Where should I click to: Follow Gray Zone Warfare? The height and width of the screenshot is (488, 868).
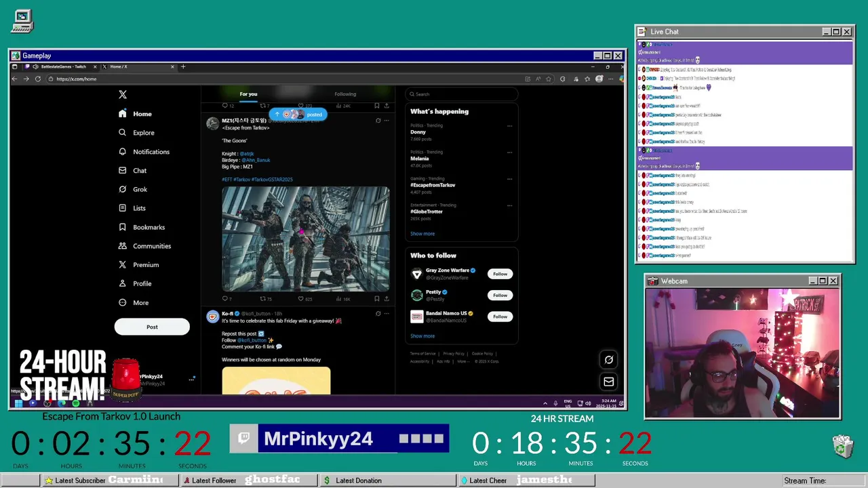point(500,274)
